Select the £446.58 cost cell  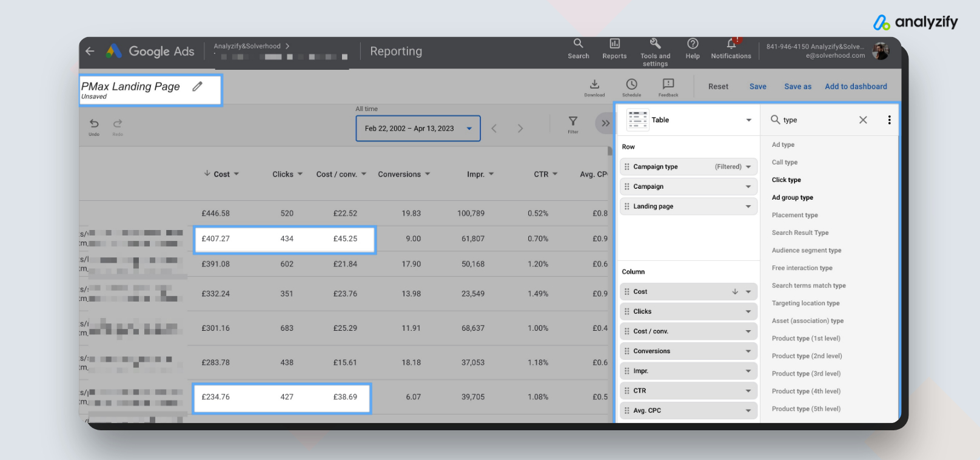(215, 214)
